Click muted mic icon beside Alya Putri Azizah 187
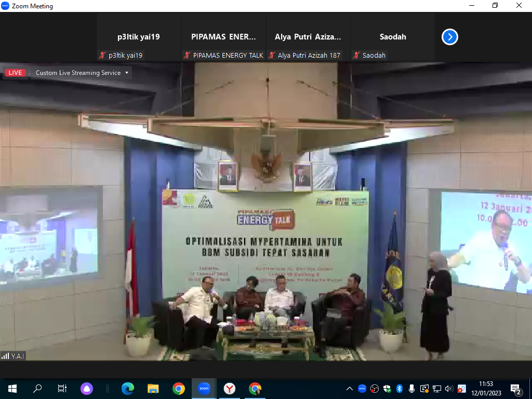 click(271, 55)
